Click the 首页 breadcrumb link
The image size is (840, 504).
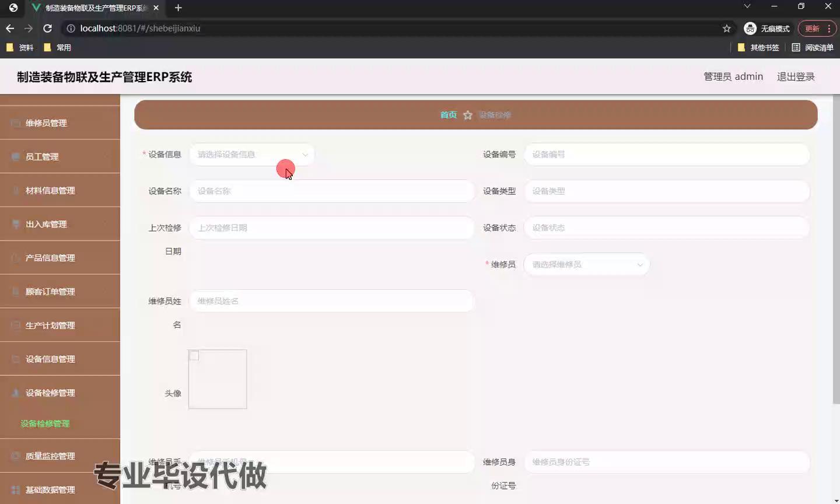point(448,115)
